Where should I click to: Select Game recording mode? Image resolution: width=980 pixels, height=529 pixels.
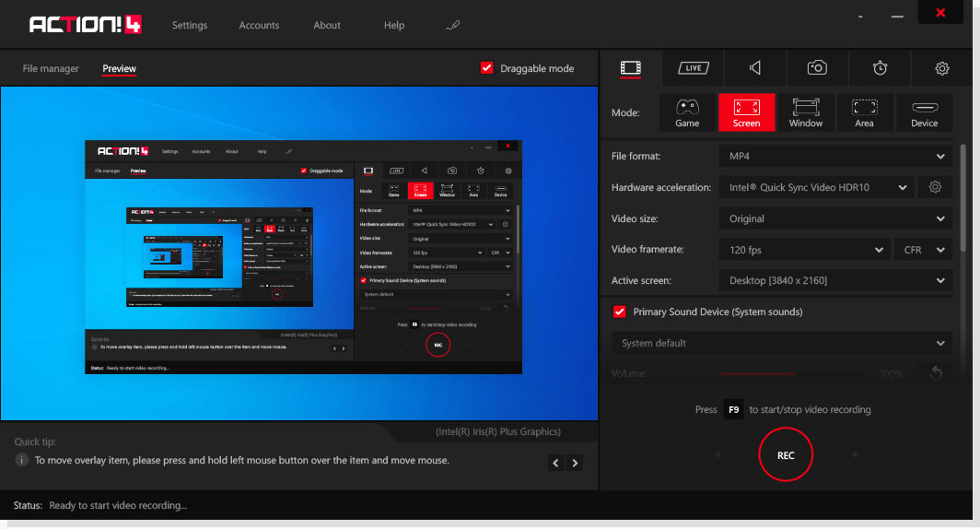pos(687,112)
